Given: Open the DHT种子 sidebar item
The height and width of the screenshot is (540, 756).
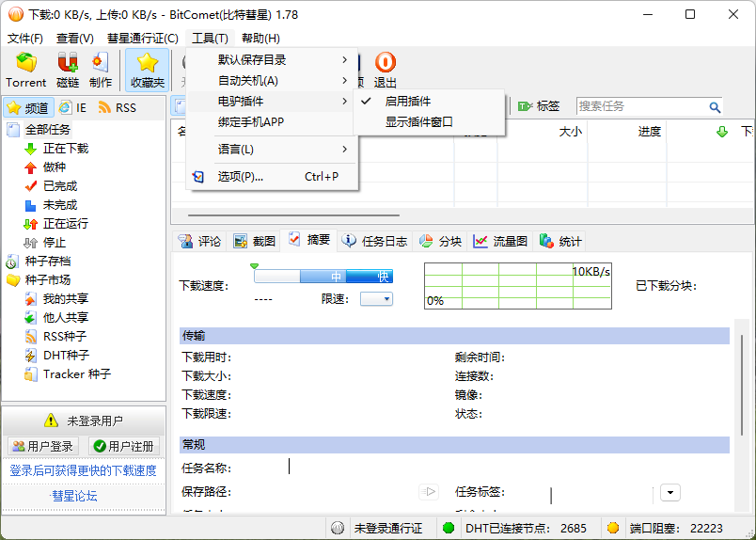Looking at the screenshot, I should (x=65, y=356).
